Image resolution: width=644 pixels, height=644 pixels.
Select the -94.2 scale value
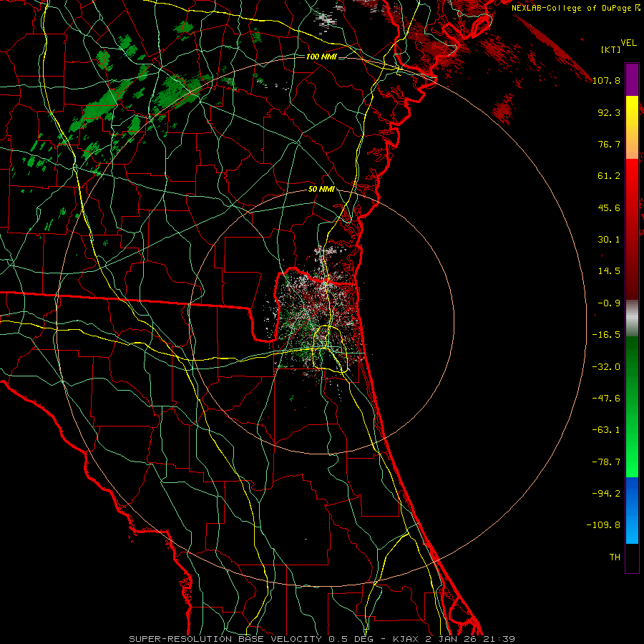pyautogui.click(x=606, y=494)
